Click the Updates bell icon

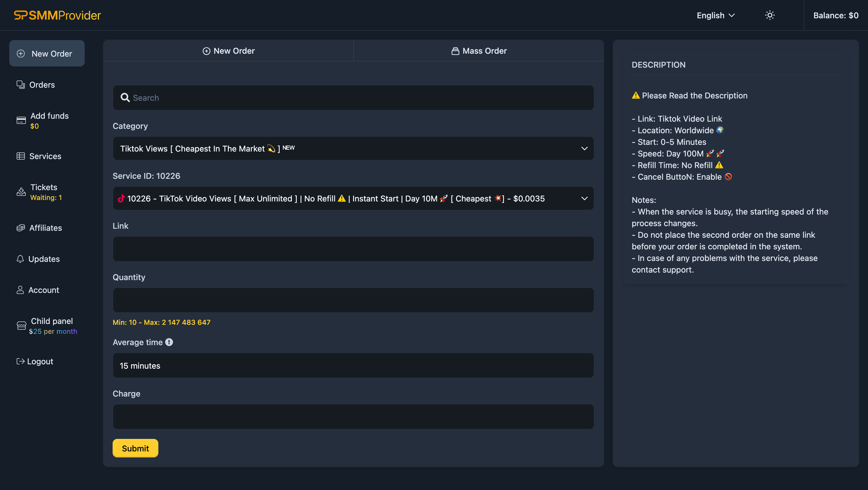[x=20, y=259]
